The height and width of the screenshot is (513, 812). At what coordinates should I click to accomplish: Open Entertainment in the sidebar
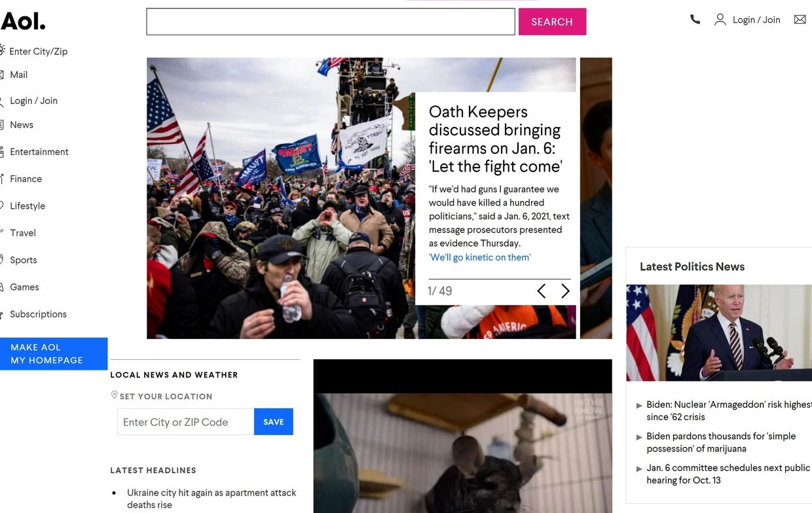tap(39, 152)
